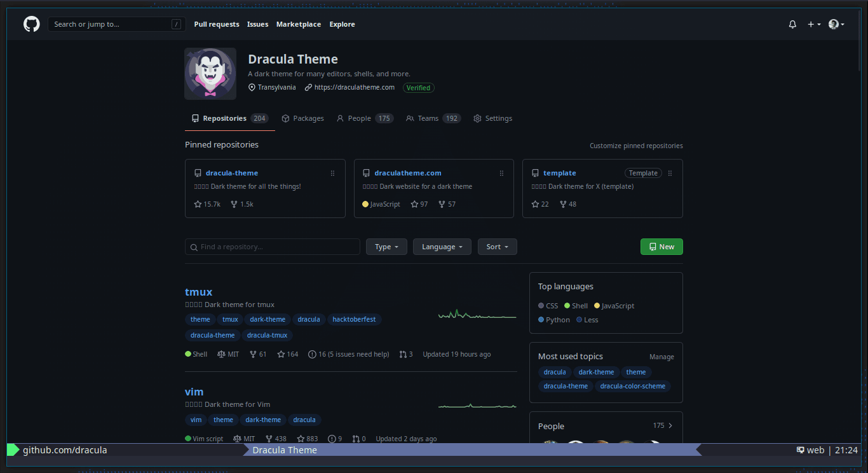
Task: Switch to the Repositories tab
Action: point(230,118)
